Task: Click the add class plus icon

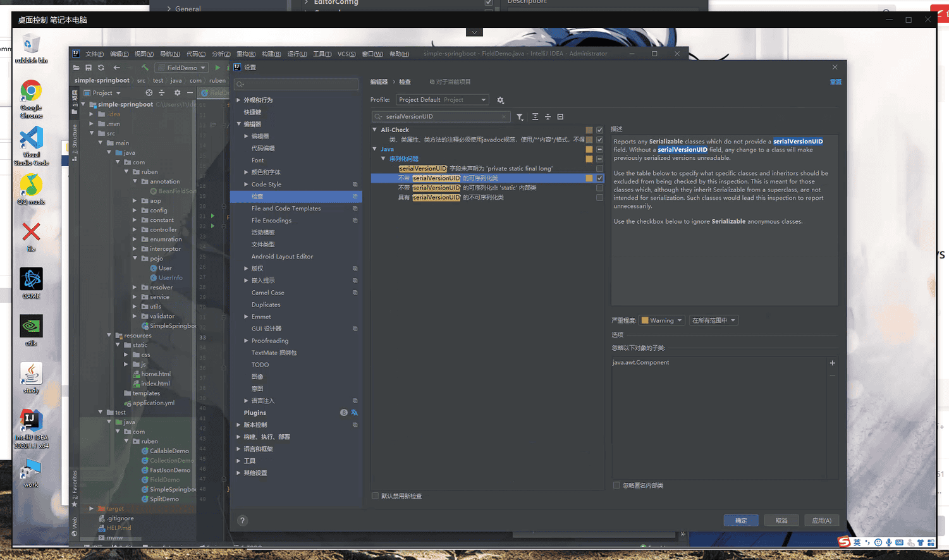Action: 832,363
